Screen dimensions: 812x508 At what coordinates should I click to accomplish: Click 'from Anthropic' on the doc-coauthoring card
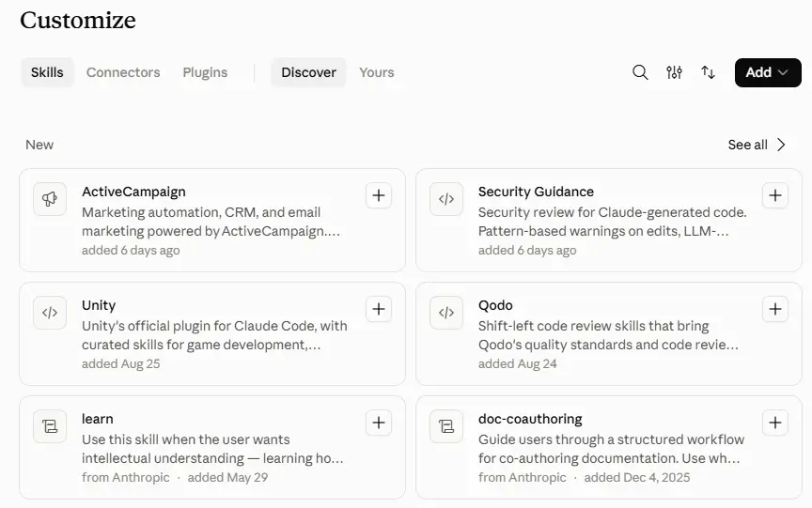pos(522,477)
